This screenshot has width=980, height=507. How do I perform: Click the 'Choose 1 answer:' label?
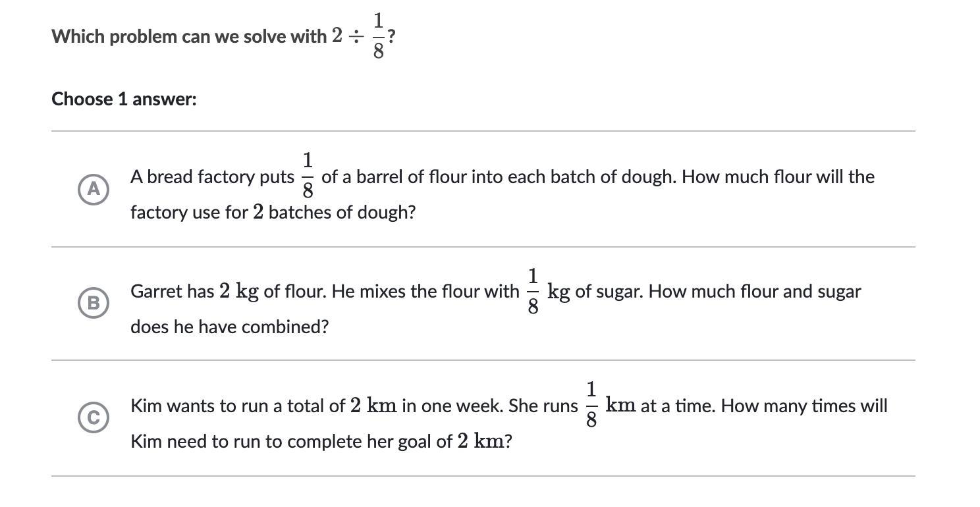[x=124, y=99]
